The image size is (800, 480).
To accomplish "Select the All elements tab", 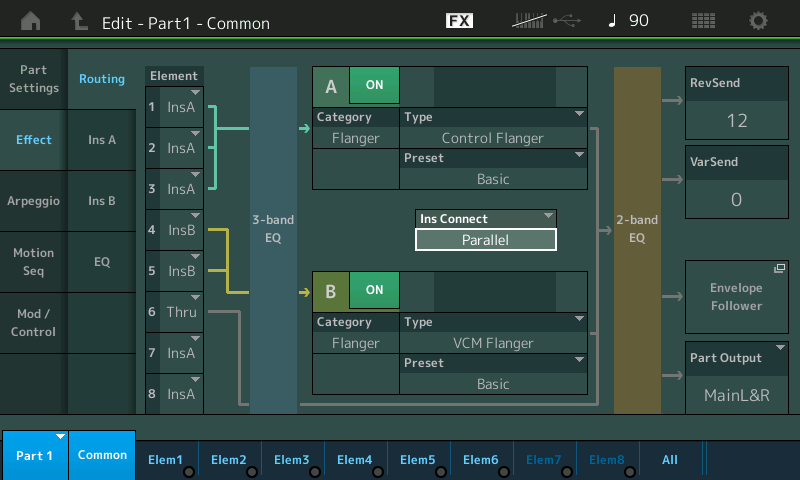I will click(x=670, y=460).
